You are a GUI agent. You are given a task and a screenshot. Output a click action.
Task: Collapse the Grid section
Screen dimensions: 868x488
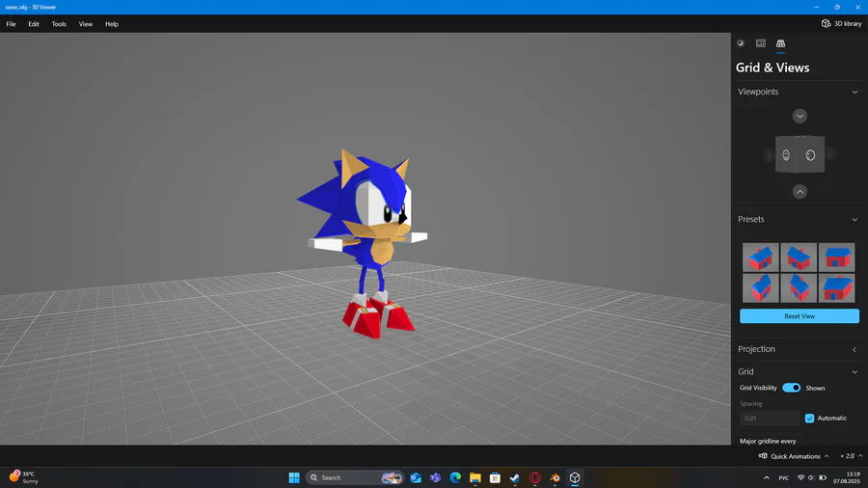[x=854, y=372]
